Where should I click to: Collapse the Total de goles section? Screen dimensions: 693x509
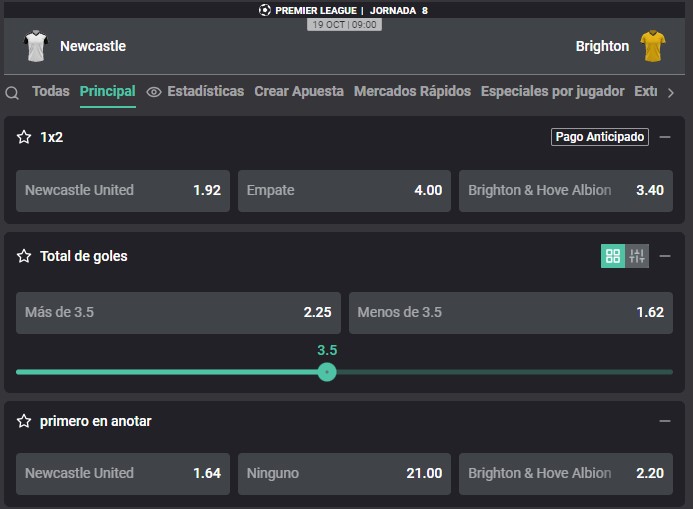tap(665, 256)
